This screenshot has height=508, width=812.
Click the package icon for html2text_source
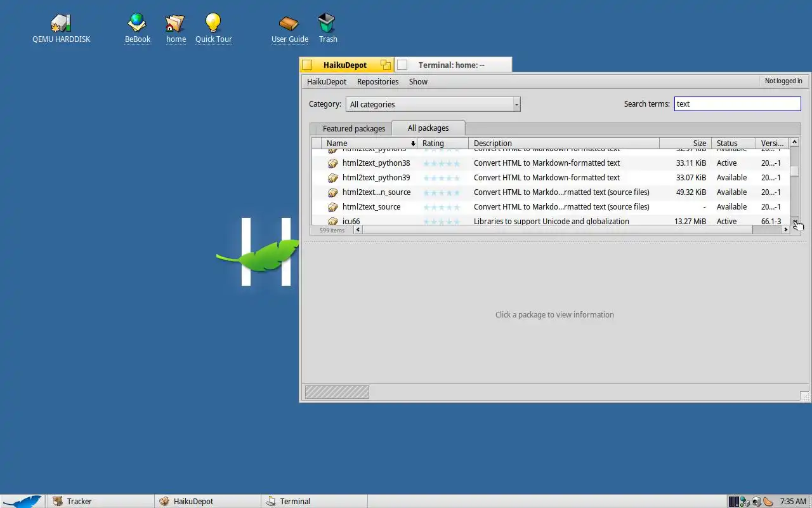332,207
